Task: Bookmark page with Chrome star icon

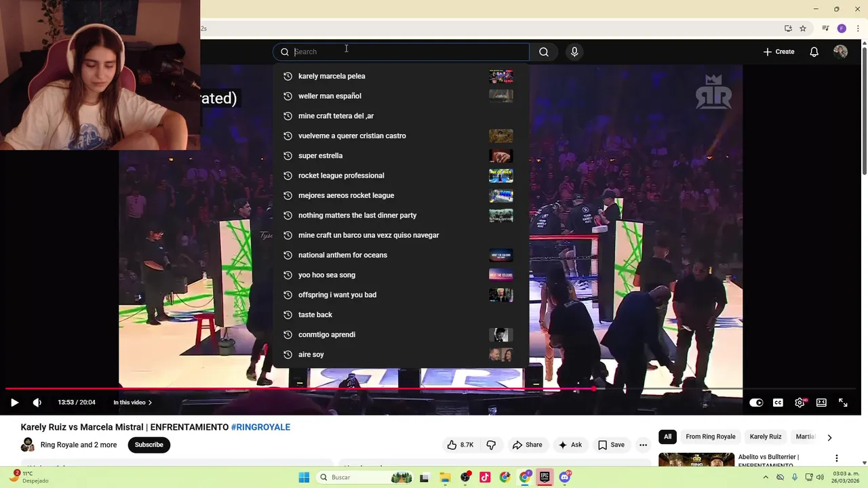Action: (803, 28)
